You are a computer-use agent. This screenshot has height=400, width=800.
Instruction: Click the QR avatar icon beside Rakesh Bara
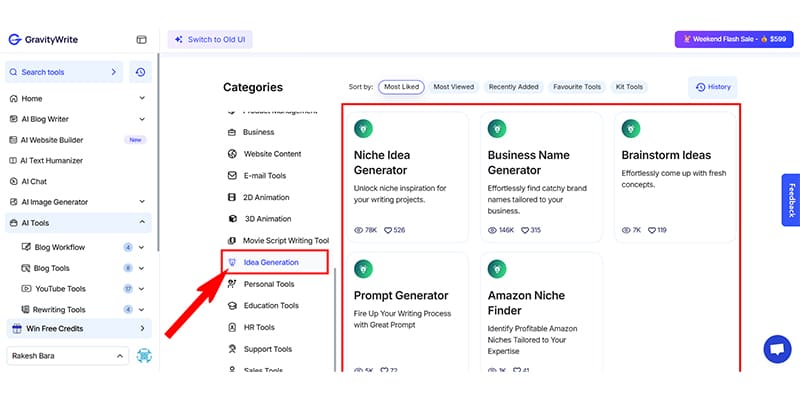point(144,356)
